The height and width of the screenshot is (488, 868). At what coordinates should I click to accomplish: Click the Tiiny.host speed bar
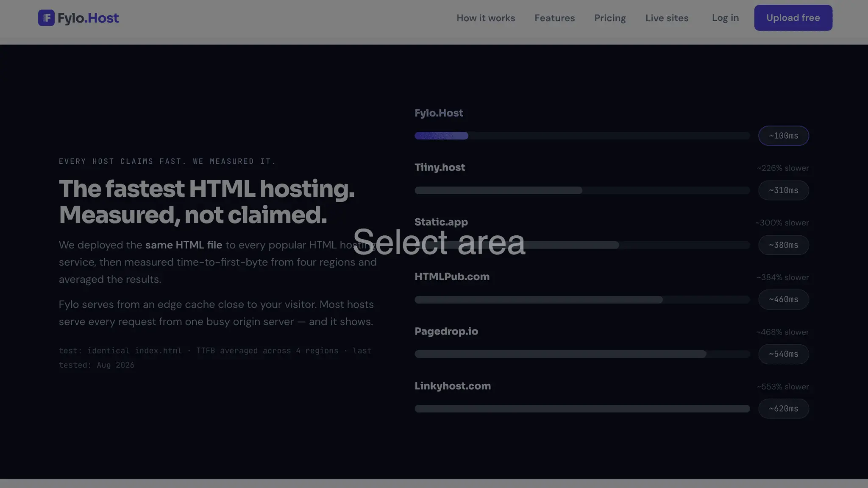[582, 190]
